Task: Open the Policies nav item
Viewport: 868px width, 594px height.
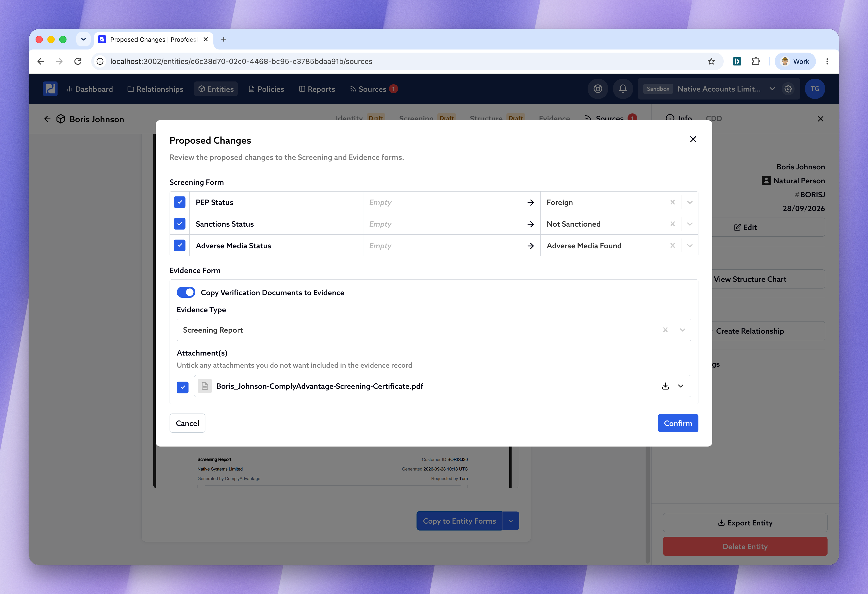Action: click(266, 89)
